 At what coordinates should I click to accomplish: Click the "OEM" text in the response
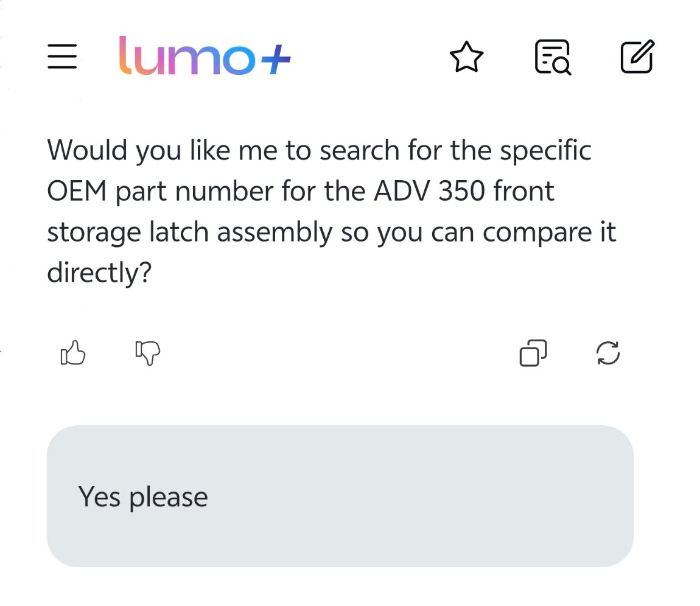(77, 192)
